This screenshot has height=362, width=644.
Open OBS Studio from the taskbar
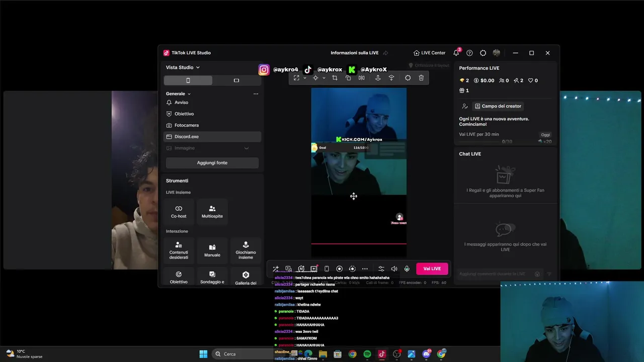click(397, 354)
